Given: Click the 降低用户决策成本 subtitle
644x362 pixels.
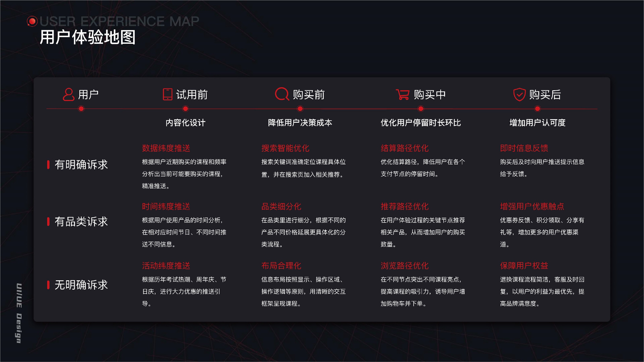Looking at the screenshot, I should tap(300, 123).
